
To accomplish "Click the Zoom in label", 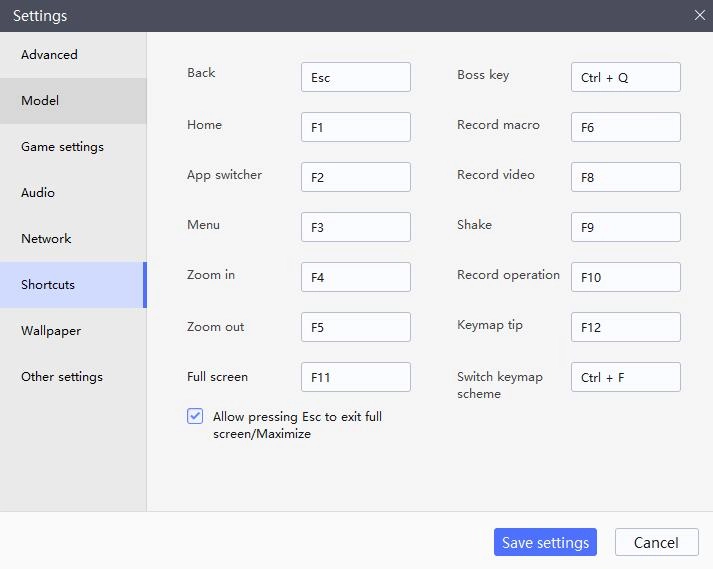I will tap(211, 275).
